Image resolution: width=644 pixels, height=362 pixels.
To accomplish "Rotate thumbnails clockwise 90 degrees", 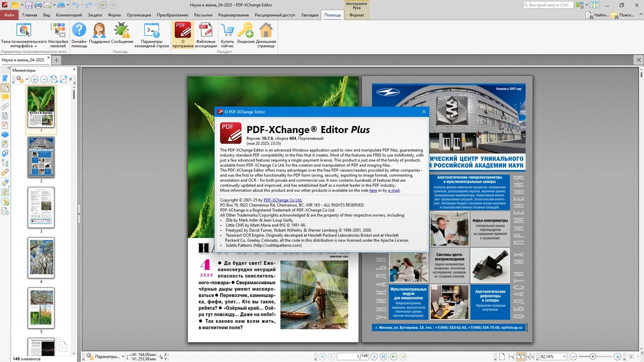I will coord(63,79).
